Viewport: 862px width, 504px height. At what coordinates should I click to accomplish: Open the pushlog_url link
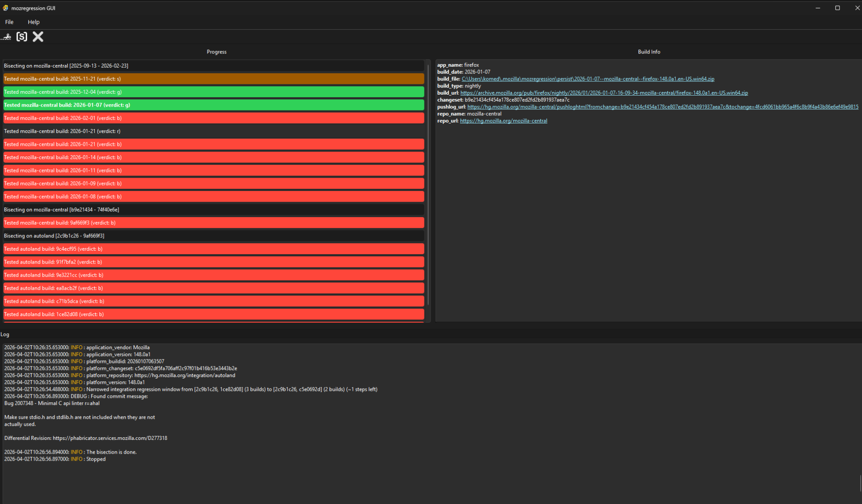click(x=662, y=107)
